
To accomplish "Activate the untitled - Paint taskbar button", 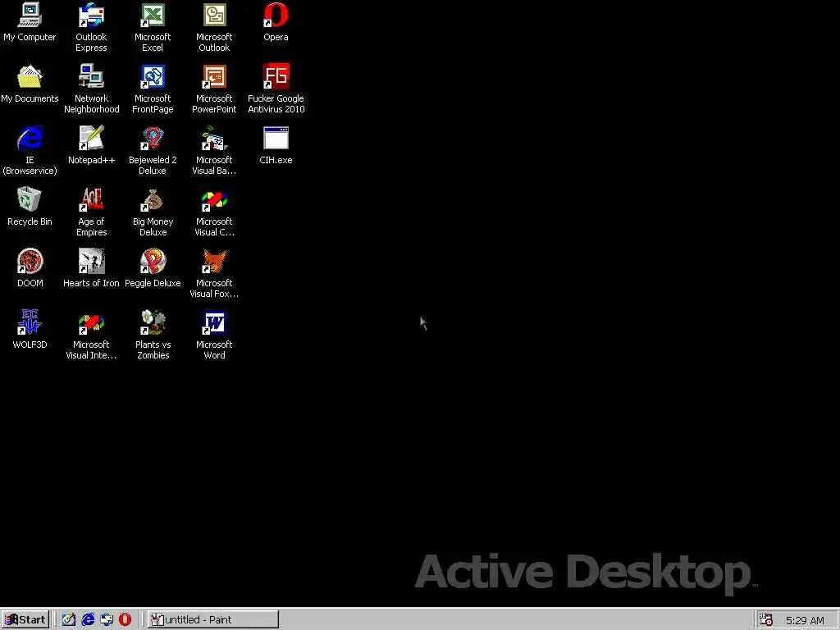I will pyautogui.click(x=213, y=619).
